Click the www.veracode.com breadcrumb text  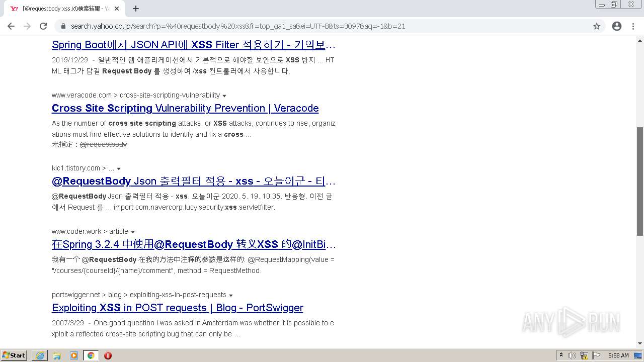(x=136, y=95)
